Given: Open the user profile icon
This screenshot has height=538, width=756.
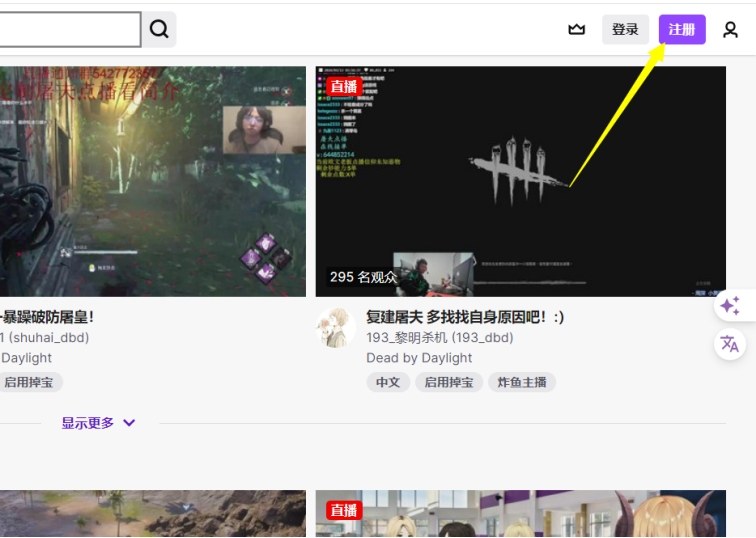Looking at the screenshot, I should [730, 29].
